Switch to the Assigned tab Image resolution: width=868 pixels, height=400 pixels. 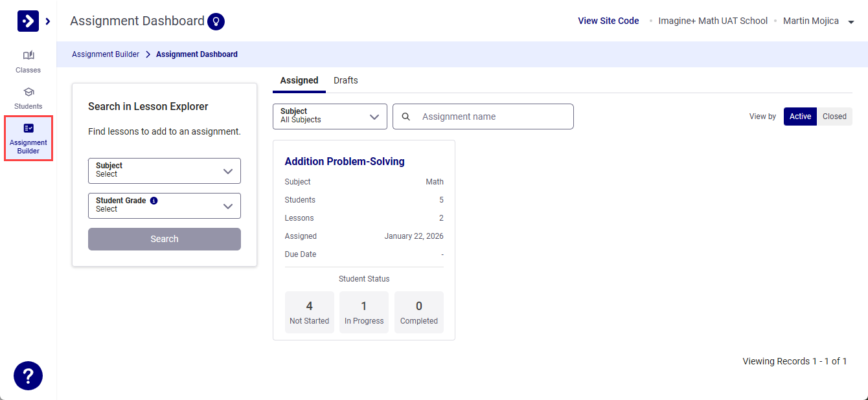pyautogui.click(x=299, y=80)
